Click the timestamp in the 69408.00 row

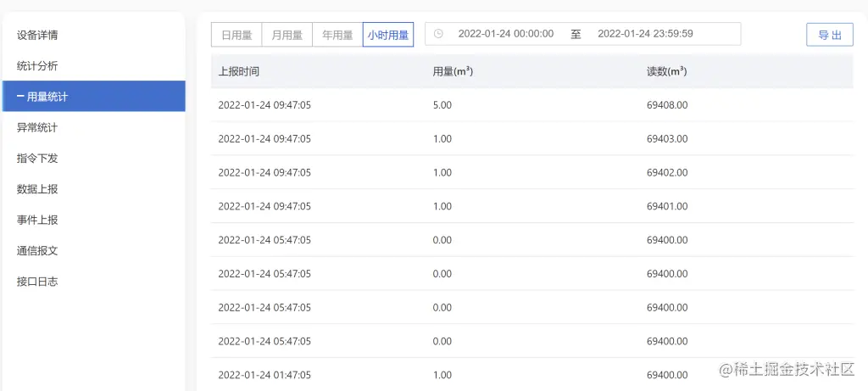[264, 105]
